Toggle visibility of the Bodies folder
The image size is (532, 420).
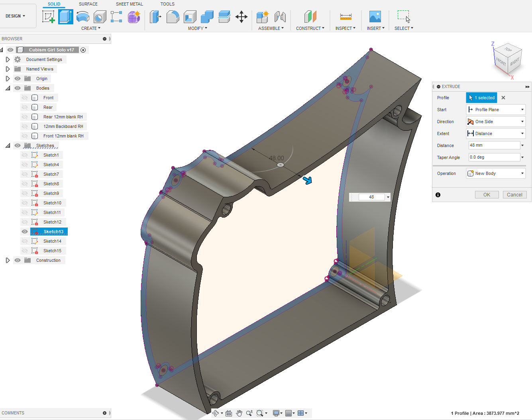tap(18, 88)
